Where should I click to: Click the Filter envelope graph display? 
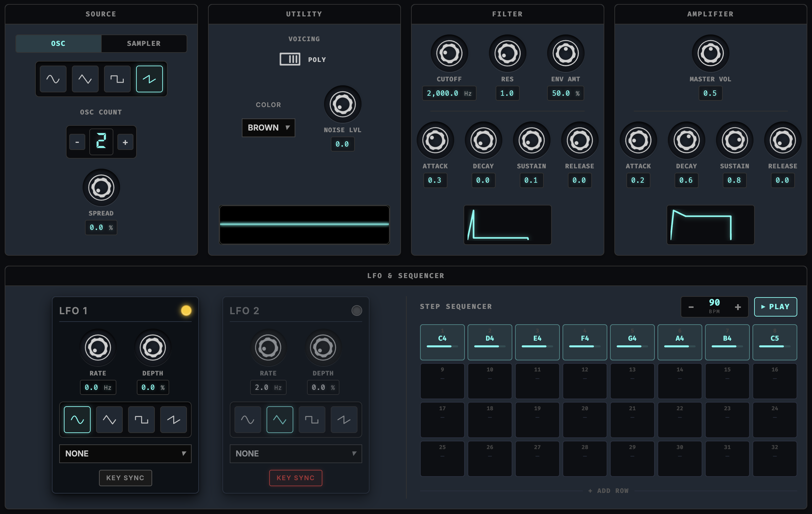(507, 225)
